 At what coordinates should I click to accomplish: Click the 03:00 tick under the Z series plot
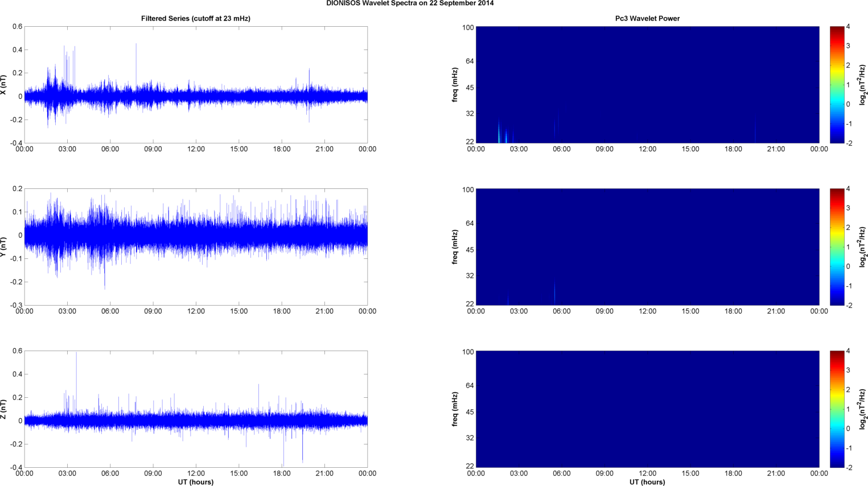click(x=67, y=473)
